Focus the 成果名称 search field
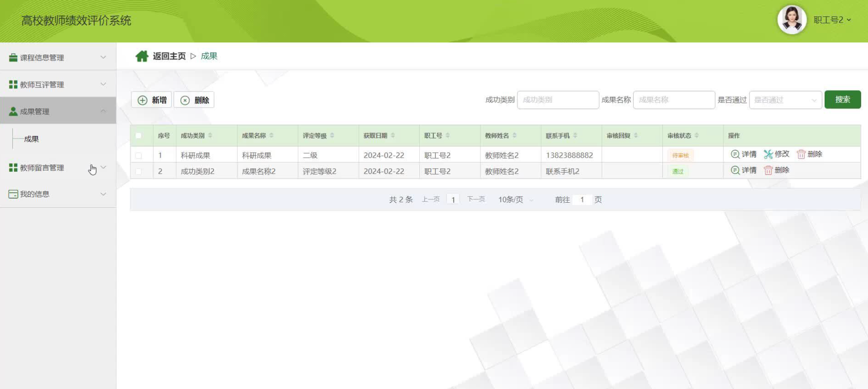Screen dimensions: 868x389 (674, 100)
